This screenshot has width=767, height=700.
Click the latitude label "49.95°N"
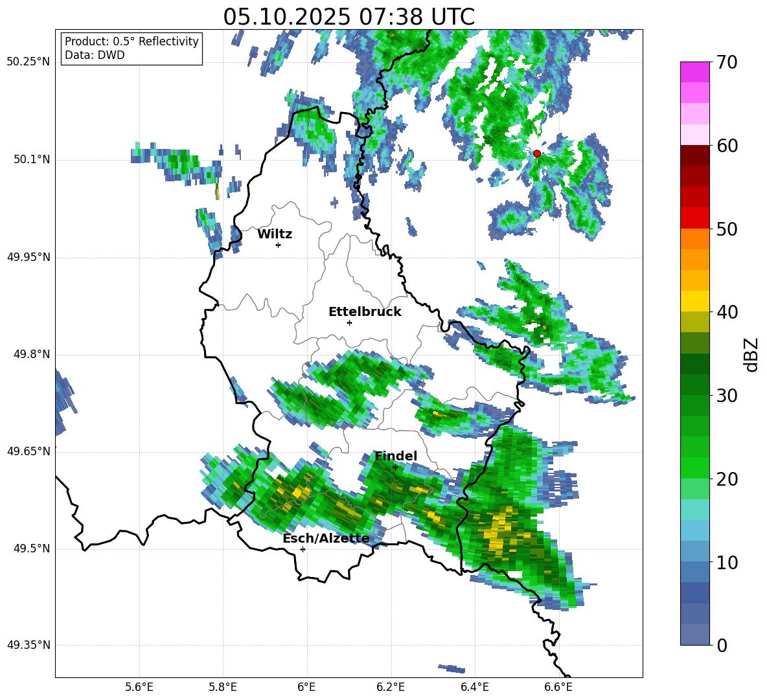[29, 257]
